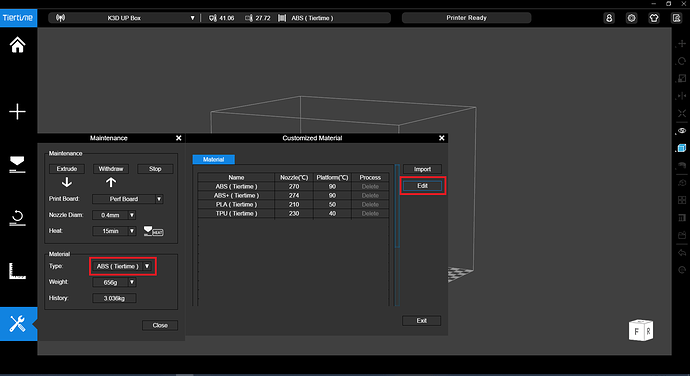Click the Edit button in Customized Material

pos(422,186)
